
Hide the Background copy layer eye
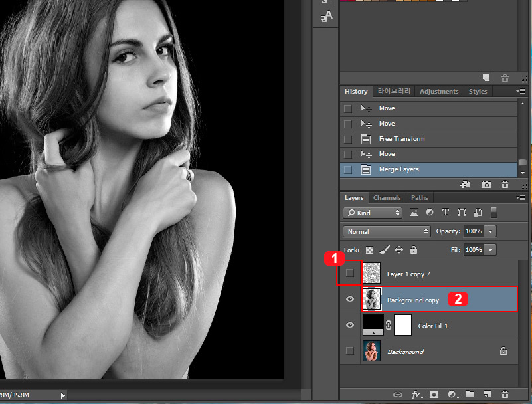[350, 299]
